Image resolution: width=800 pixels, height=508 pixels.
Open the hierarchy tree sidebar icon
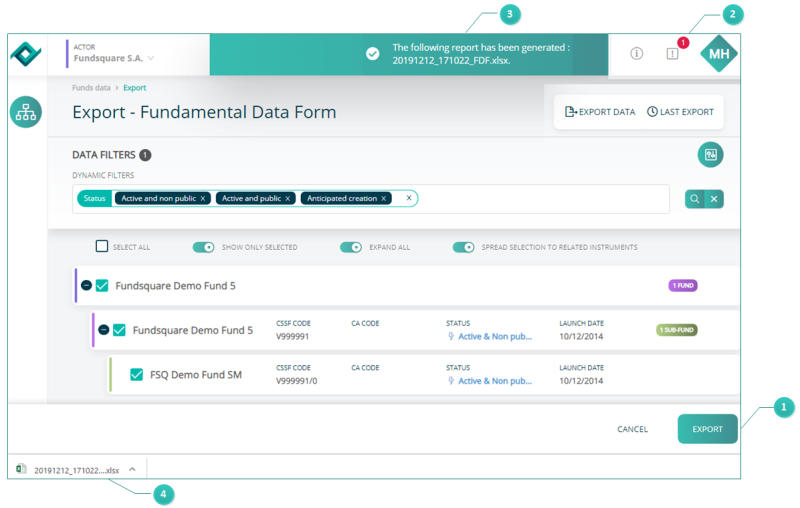tap(26, 112)
